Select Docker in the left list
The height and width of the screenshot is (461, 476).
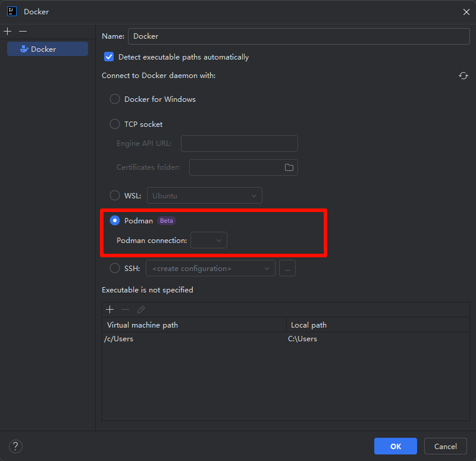click(x=47, y=49)
